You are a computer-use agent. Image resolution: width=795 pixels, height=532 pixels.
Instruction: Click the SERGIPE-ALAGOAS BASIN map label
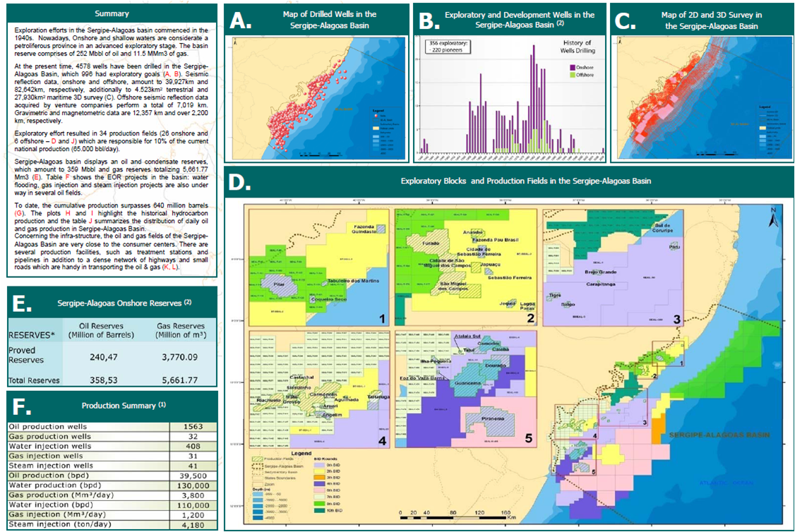coord(713,436)
